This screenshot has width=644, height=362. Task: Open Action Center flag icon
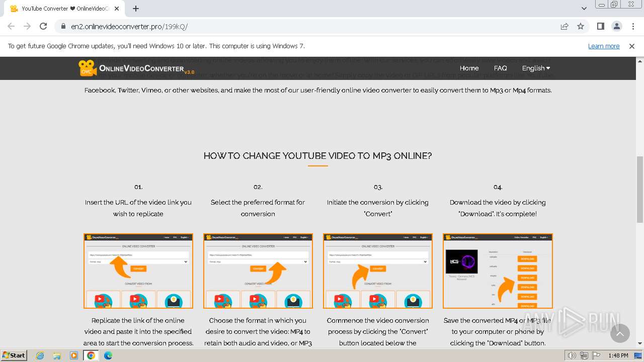pyautogui.click(x=595, y=355)
